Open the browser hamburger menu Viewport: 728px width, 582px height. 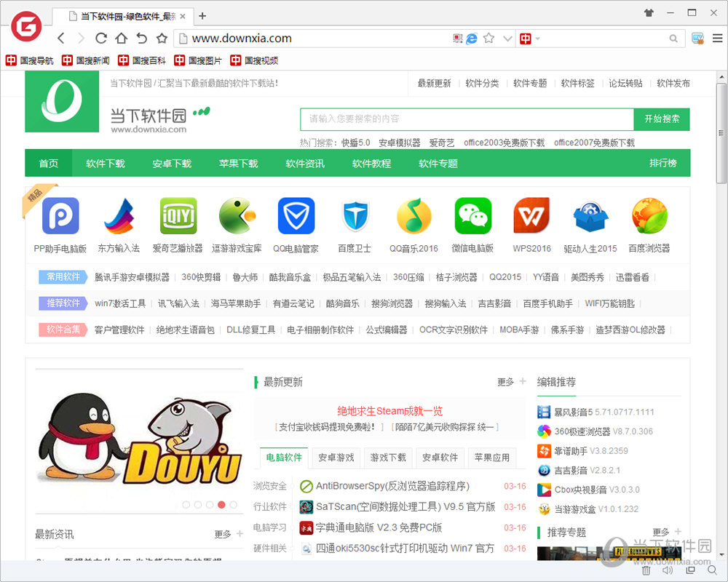click(x=717, y=38)
